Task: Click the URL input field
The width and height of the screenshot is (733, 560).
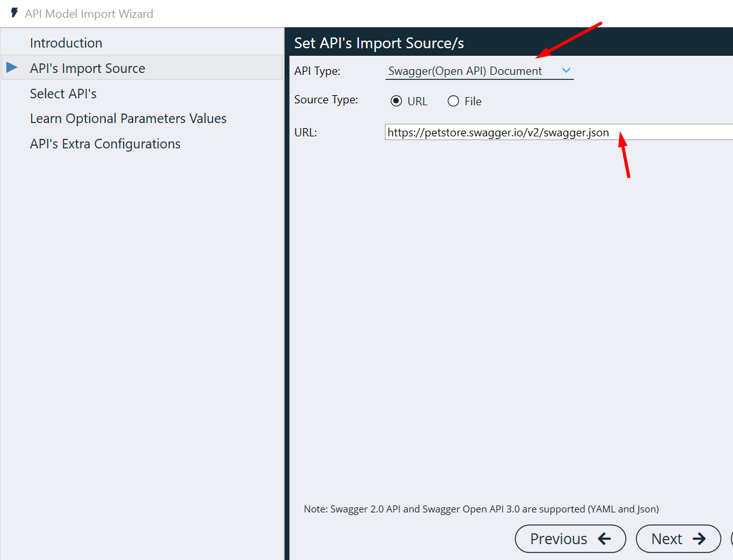Action: [559, 133]
